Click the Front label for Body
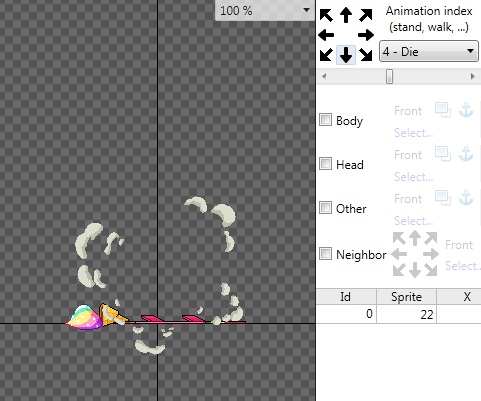This screenshot has width=481, height=401. coord(408,111)
